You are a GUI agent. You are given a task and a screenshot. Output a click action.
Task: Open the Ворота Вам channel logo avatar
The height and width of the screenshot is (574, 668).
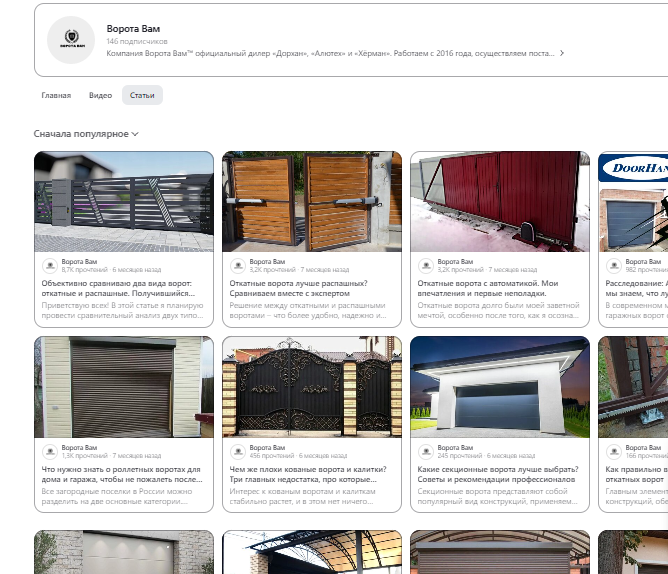coord(71,40)
